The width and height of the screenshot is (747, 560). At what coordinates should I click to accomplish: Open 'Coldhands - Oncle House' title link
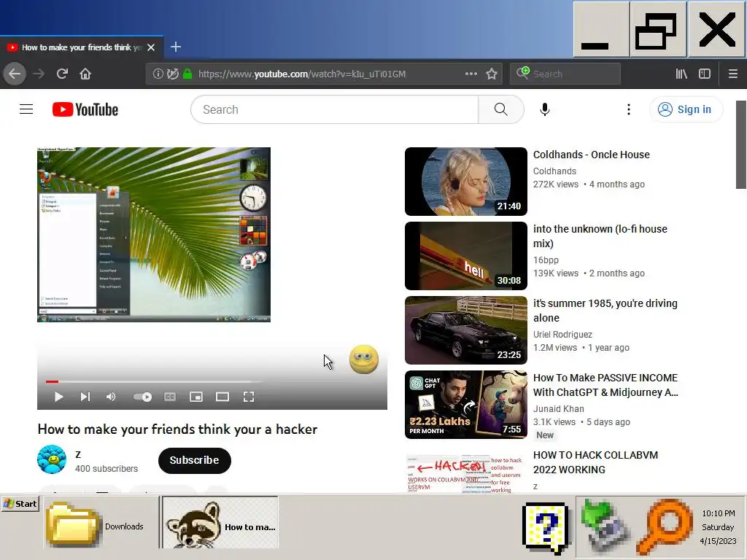[591, 155]
